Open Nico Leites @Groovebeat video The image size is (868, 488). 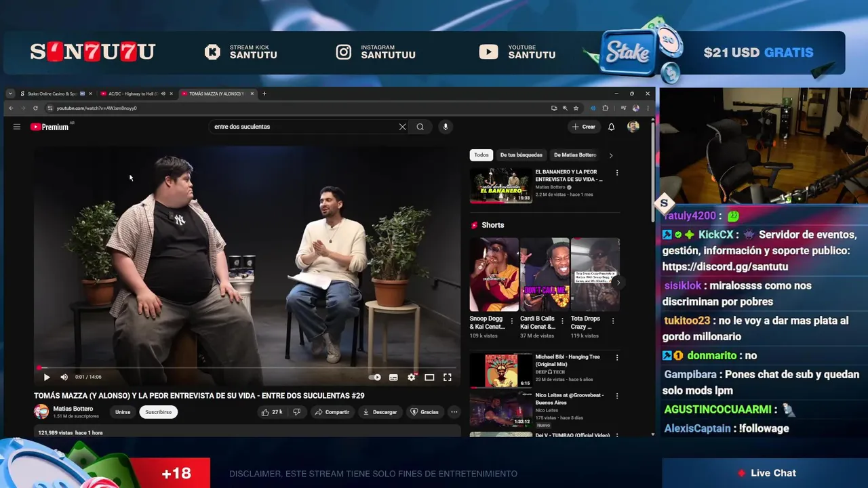pyautogui.click(x=501, y=409)
